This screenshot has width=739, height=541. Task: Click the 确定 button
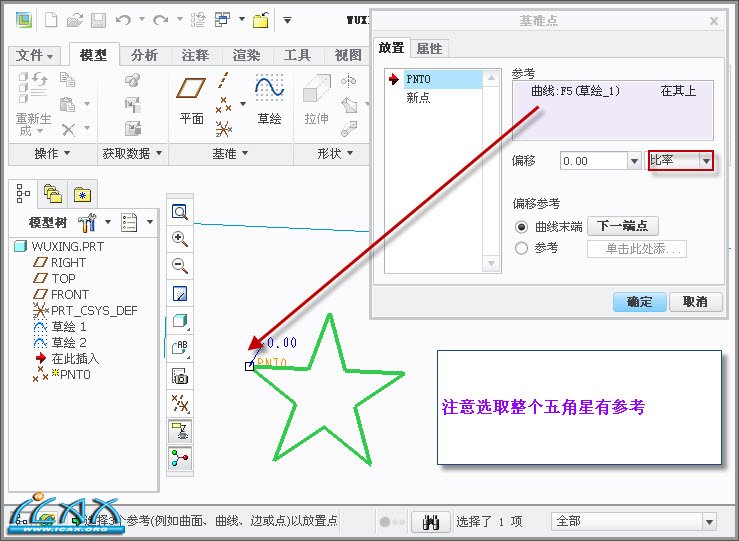(640, 302)
